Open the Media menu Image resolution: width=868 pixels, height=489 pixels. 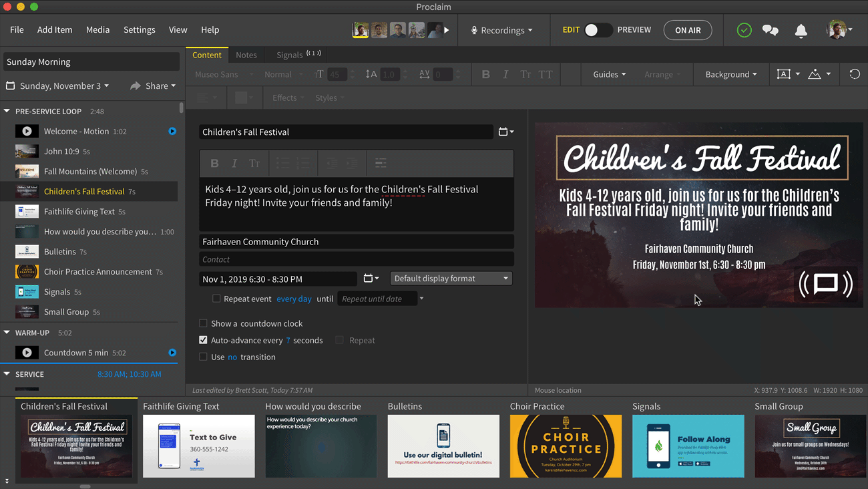click(97, 30)
